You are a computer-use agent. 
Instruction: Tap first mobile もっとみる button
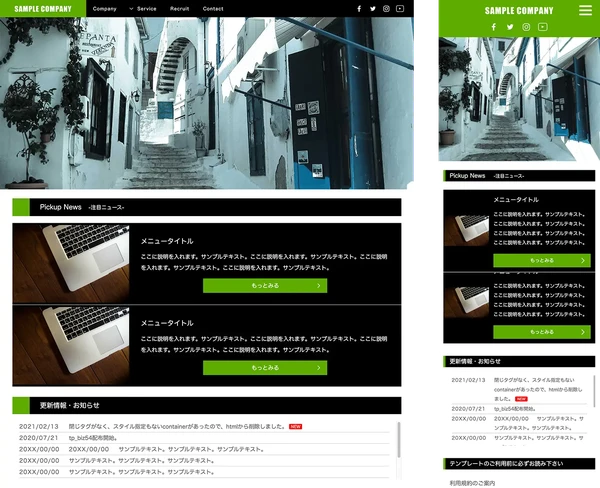542,260
